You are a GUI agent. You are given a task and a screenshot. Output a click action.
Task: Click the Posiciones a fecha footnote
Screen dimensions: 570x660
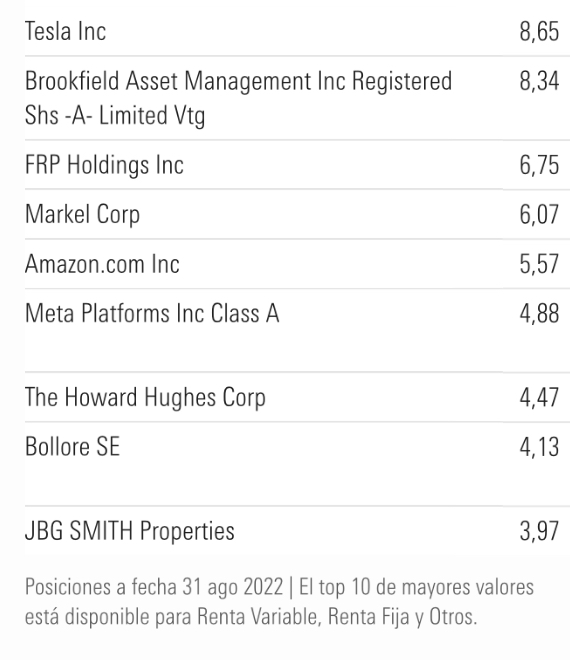tap(279, 602)
